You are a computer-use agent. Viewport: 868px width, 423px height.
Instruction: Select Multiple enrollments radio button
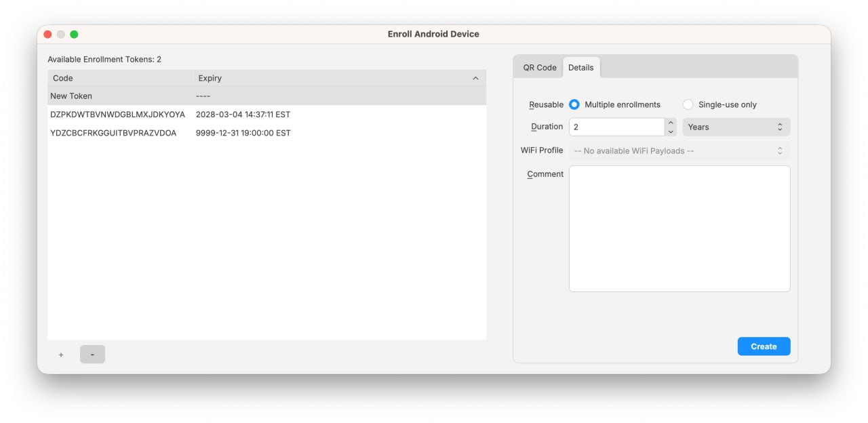pyautogui.click(x=574, y=104)
